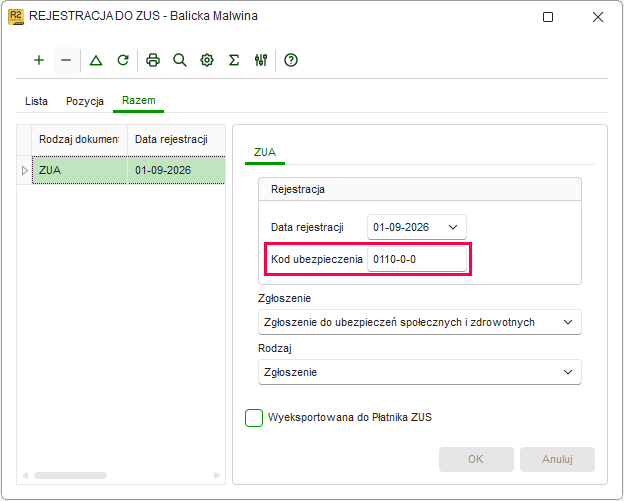Click the horizontal scrollbar thumb in list

click(x=70, y=476)
